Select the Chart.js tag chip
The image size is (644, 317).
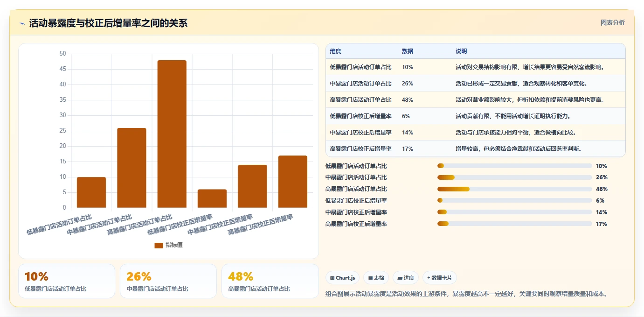pyautogui.click(x=343, y=278)
